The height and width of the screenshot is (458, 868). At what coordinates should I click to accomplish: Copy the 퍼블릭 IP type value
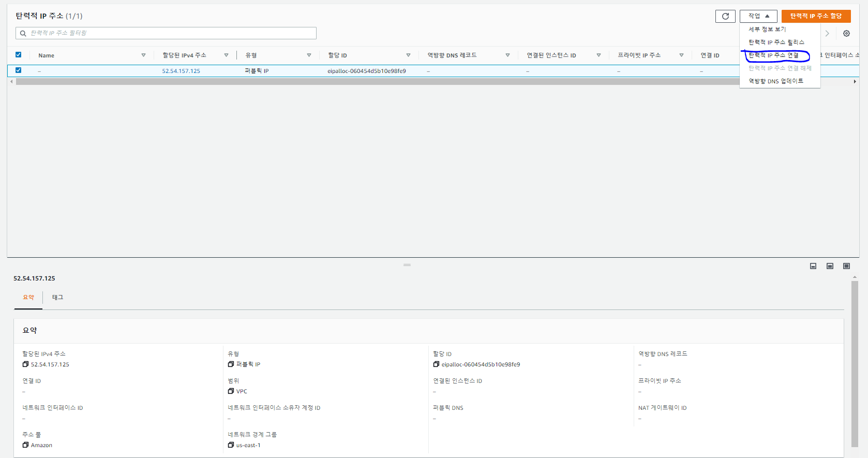coord(231,364)
